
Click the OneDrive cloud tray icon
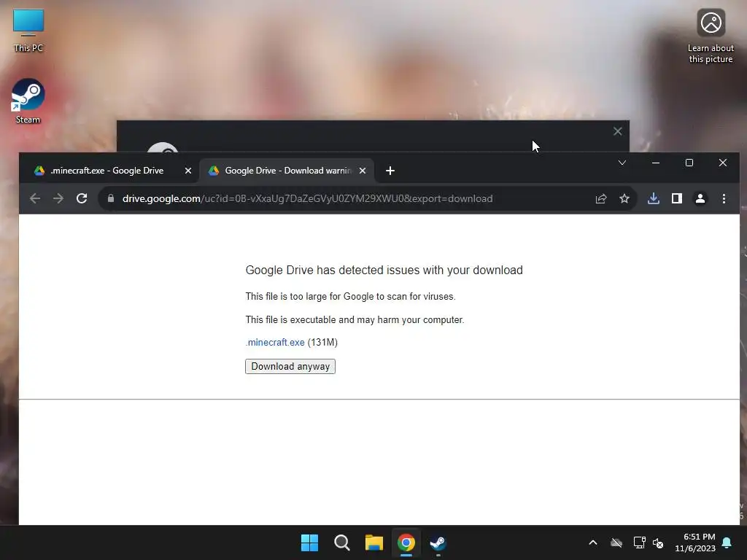tap(616, 542)
